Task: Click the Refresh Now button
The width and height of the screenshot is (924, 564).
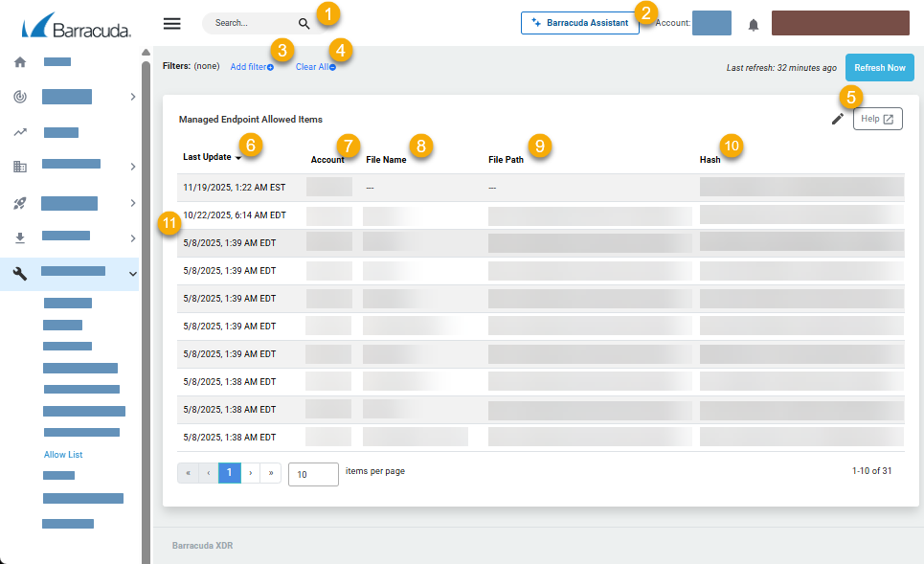Action: (x=879, y=68)
